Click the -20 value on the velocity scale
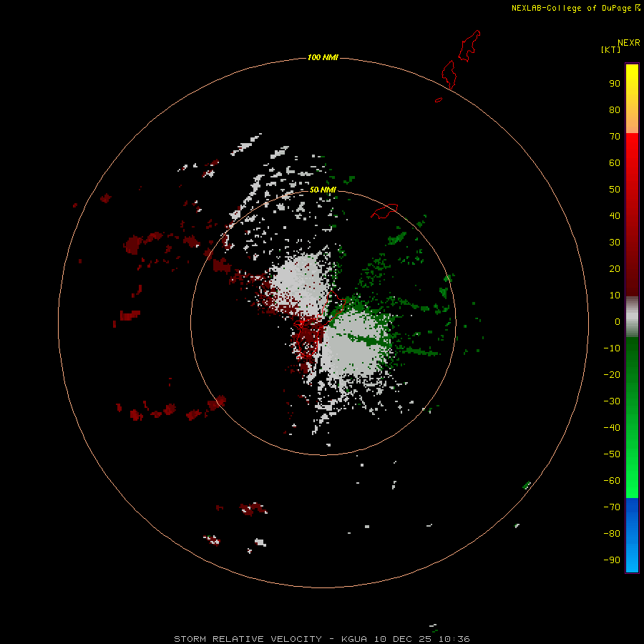This screenshot has width=644, height=644. (612, 374)
